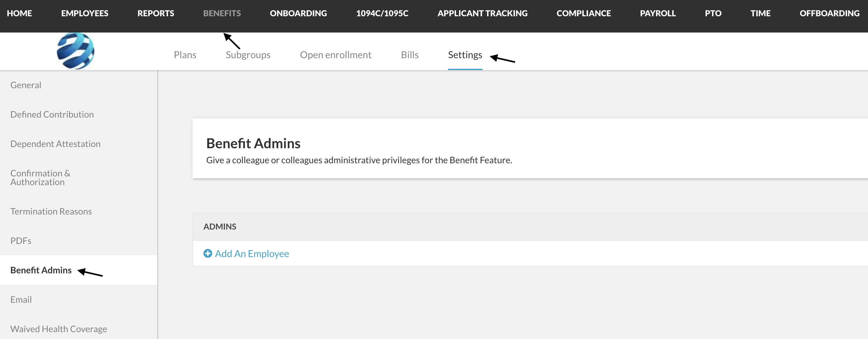Switch to the Subgroups tab
Screen dimensions: 868x339
(248, 55)
